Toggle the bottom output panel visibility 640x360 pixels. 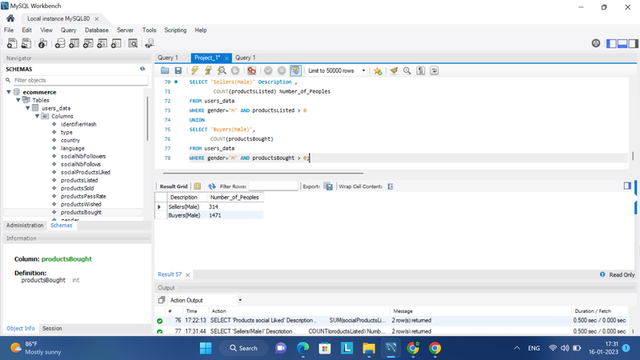[x=622, y=43]
